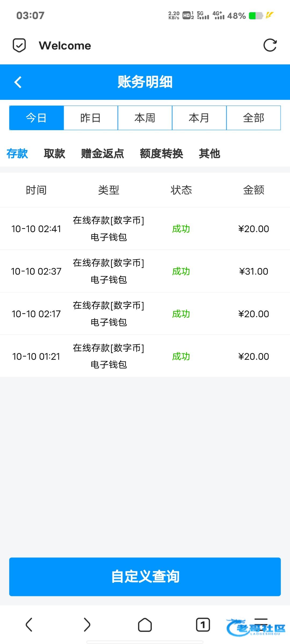Tap the shield security icon
This screenshot has width=290, height=644.
pyautogui.click(x=19, y=45)
